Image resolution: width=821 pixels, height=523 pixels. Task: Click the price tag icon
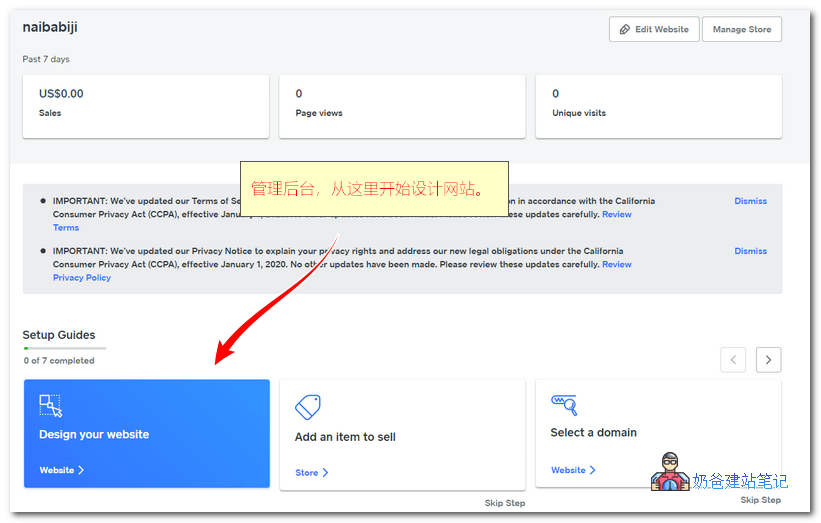click(307, 407)
